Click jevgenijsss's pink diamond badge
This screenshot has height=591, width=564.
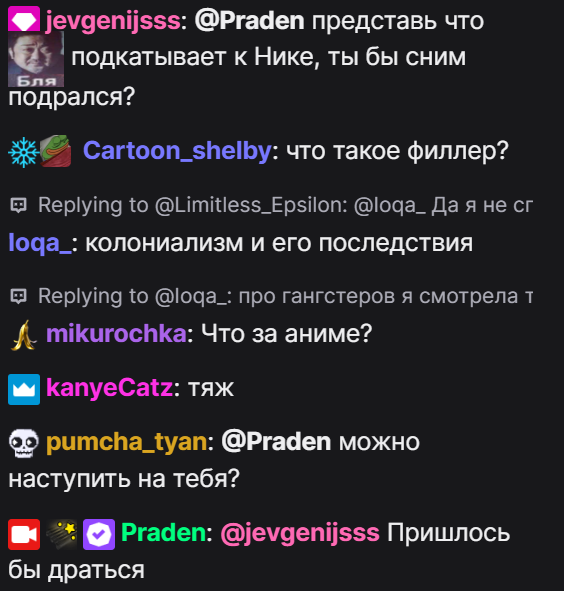24,19
